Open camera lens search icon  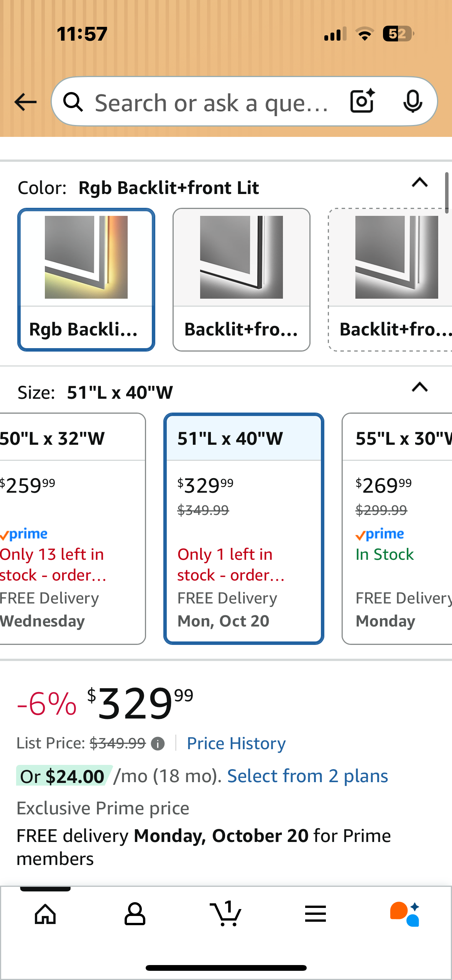[x=362, y=102]
